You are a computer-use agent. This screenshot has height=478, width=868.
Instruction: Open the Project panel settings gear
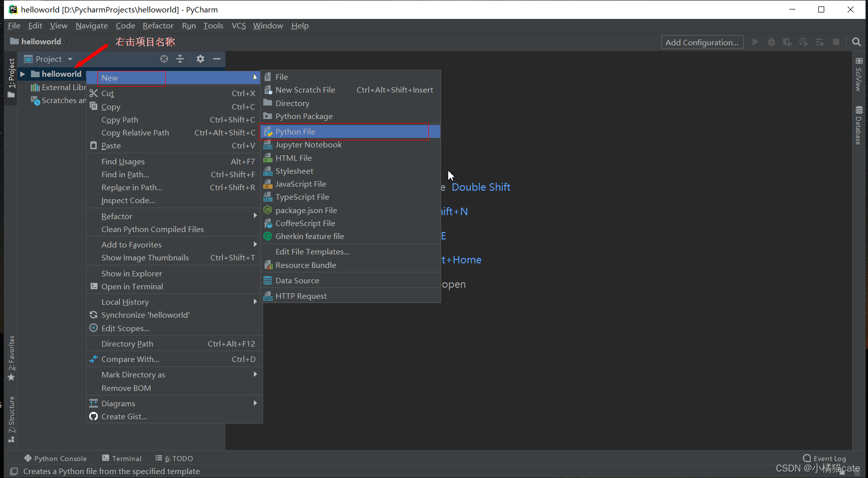coord(200,59)
